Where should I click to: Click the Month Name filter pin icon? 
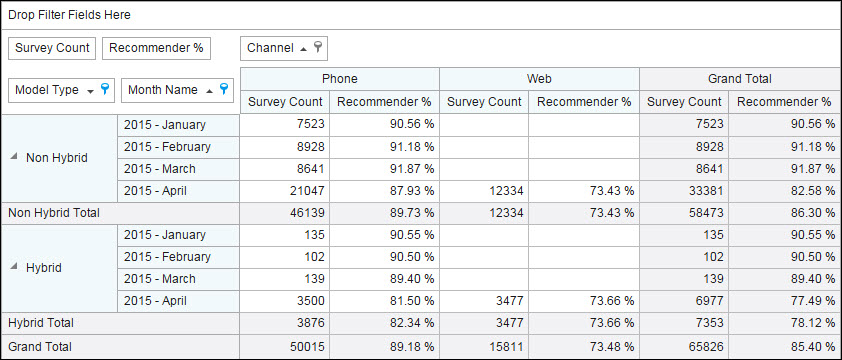click(x=224, y=89)
